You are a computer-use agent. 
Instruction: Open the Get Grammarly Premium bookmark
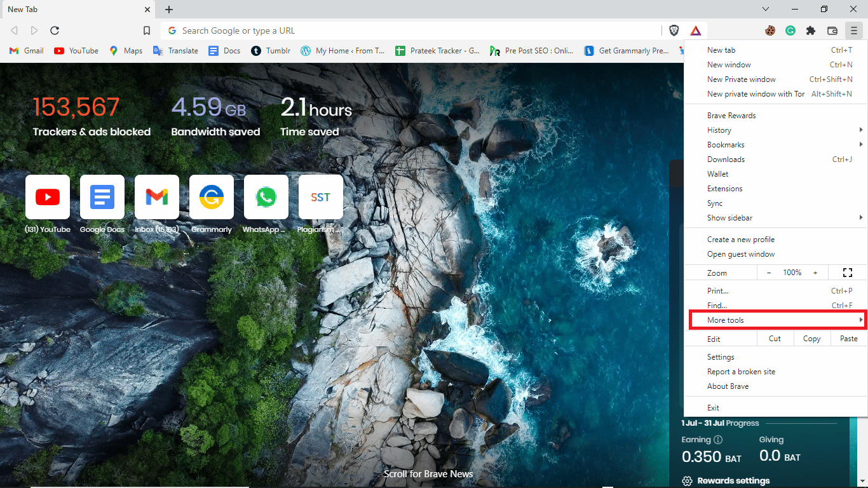[x=627, y=51]
